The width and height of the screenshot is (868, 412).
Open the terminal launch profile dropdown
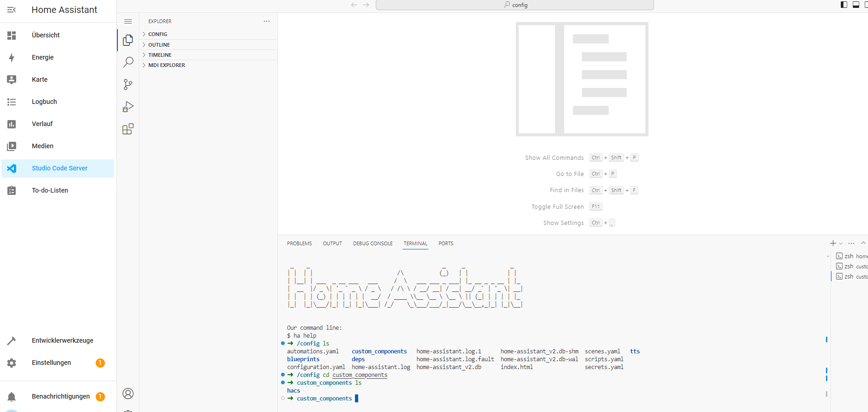coord(841,243)
